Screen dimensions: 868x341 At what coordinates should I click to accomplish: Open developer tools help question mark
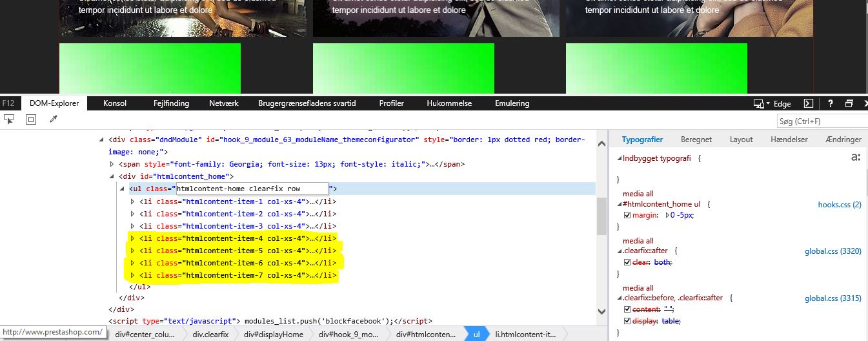click(831, 103)
